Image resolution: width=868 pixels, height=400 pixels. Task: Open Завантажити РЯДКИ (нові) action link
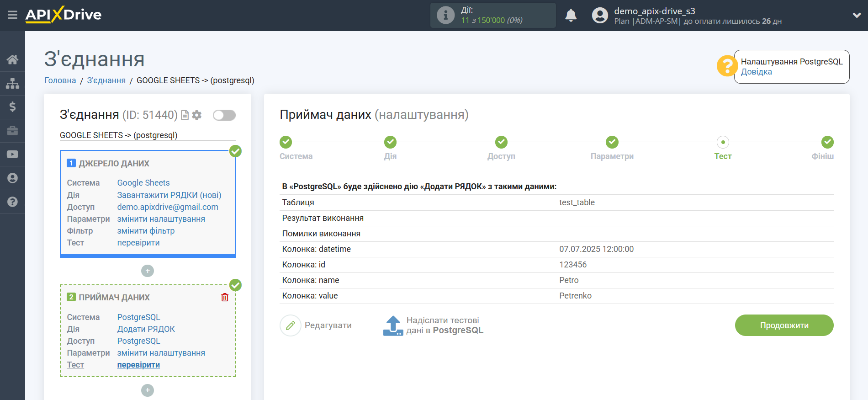point(169,195)
